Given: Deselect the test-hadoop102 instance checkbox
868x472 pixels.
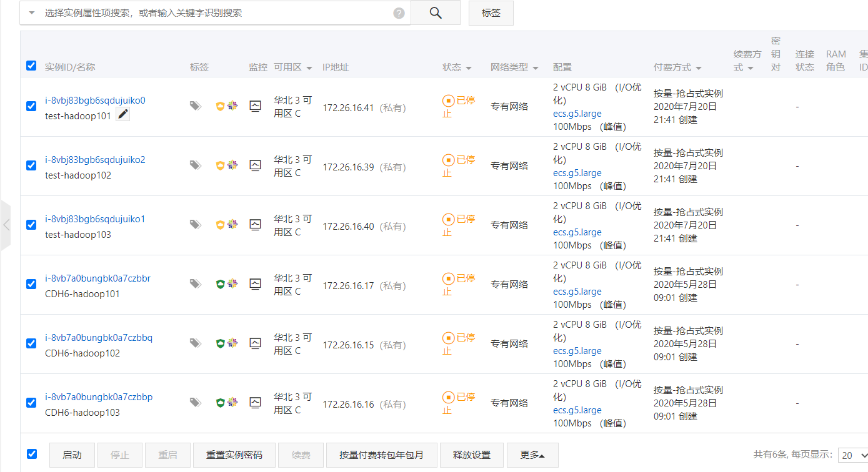Looking at the screenshot, I should tap(31, 165).
